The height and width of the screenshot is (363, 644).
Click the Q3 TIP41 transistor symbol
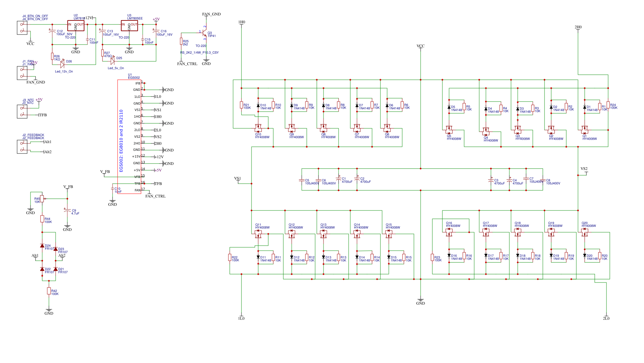coord(205,33)
